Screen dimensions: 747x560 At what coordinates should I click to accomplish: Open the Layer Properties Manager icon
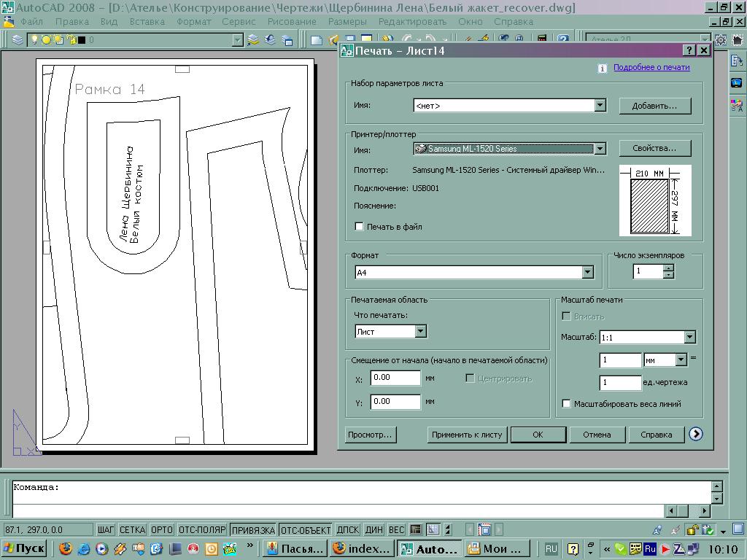coord(17,40)
